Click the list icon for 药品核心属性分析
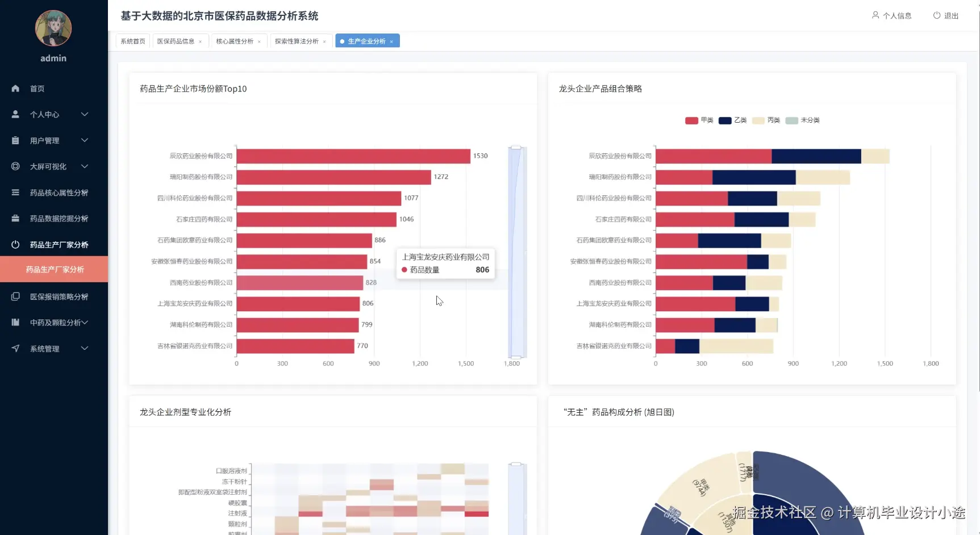The image size is (980, 535). 15,193
